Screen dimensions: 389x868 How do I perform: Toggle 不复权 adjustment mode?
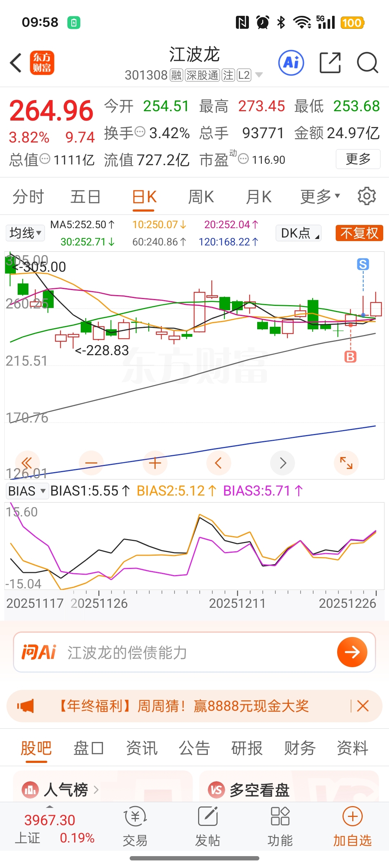click(x=359, y=233)
